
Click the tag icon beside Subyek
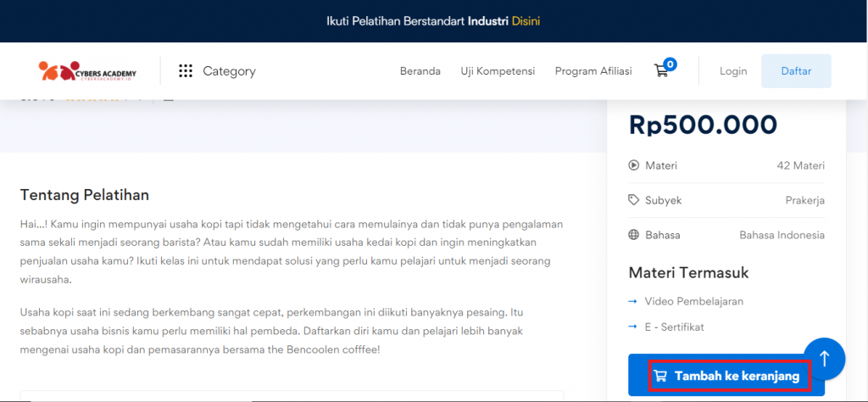633,200
